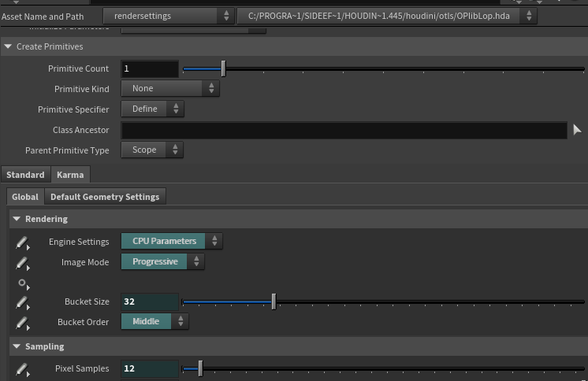Click the Bucket Size slider handle
Screen dimensions: 588x381
[x=274, y=301]
